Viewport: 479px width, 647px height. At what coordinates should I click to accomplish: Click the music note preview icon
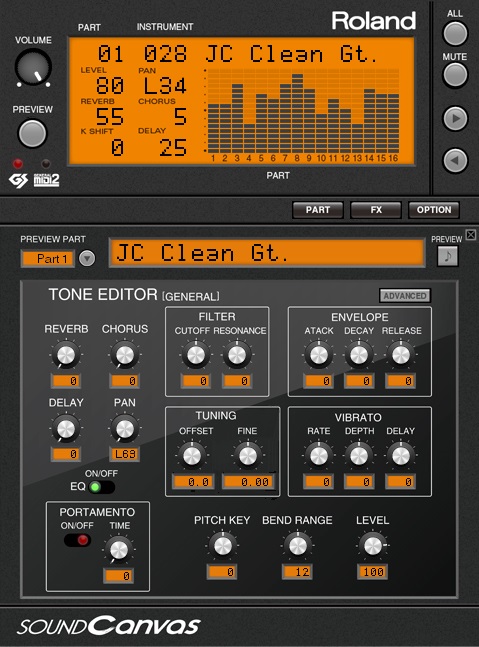point(448,256)
